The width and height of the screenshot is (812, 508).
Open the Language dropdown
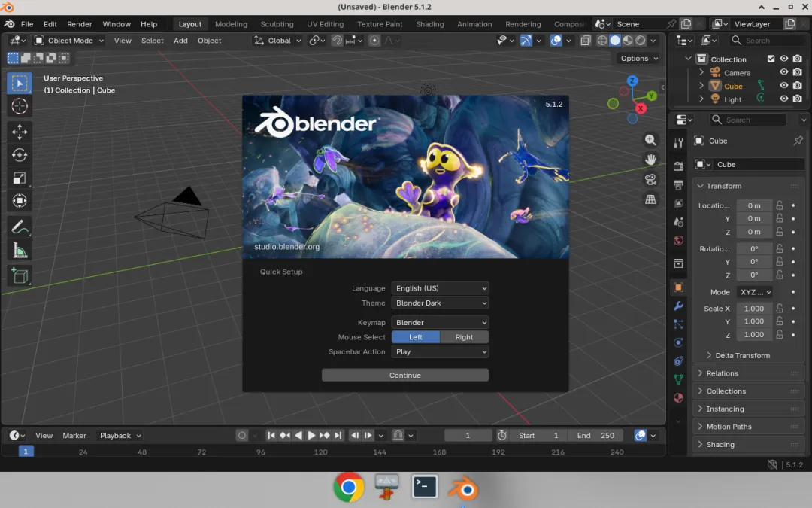(440, 288)
